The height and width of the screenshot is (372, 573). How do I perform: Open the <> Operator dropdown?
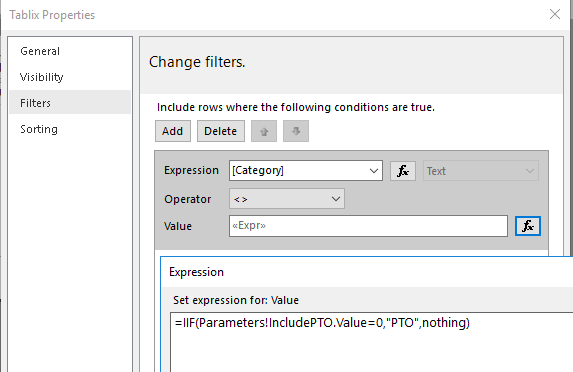(x=287, y=199)
